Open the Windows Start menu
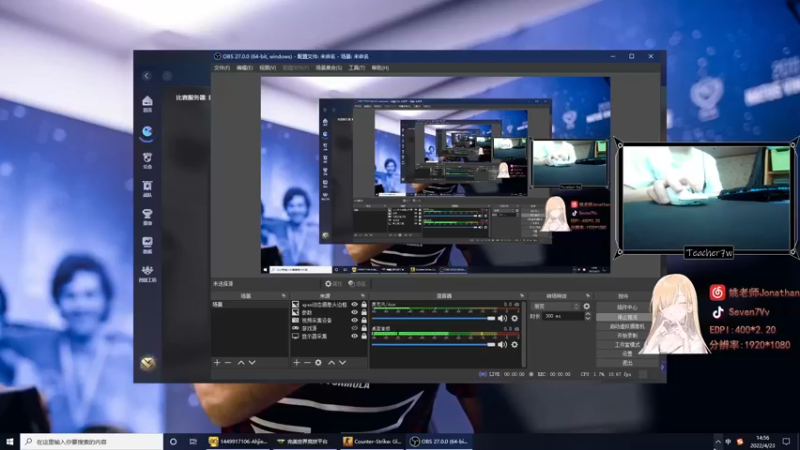 [x=10, y=441]
